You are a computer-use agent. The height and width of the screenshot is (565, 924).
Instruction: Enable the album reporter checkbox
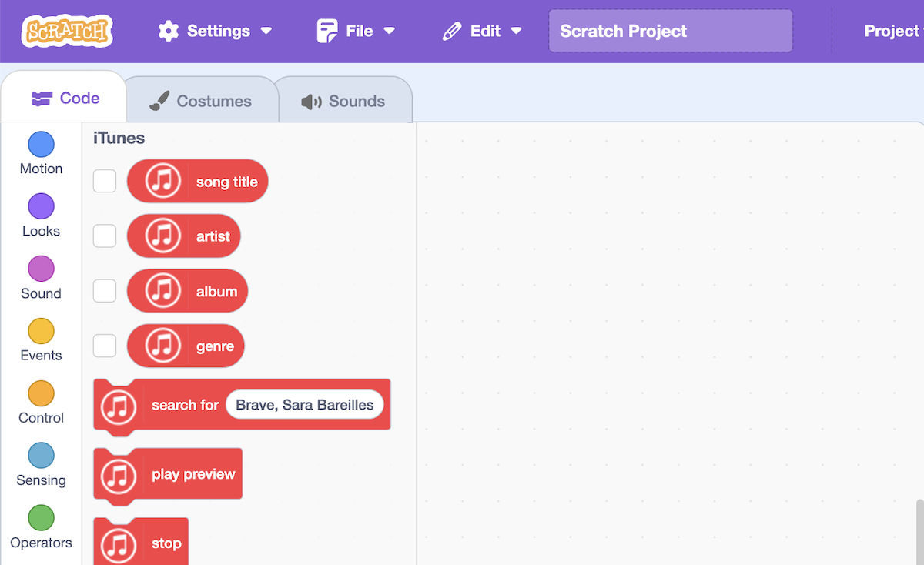[x=105, y=291]
